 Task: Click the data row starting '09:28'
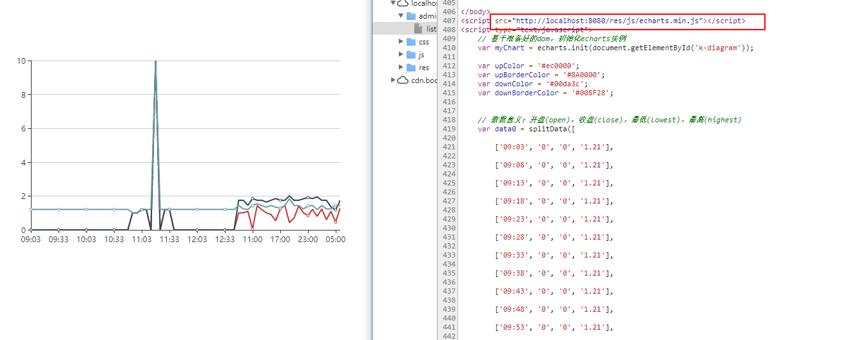[x=554, y=237]
